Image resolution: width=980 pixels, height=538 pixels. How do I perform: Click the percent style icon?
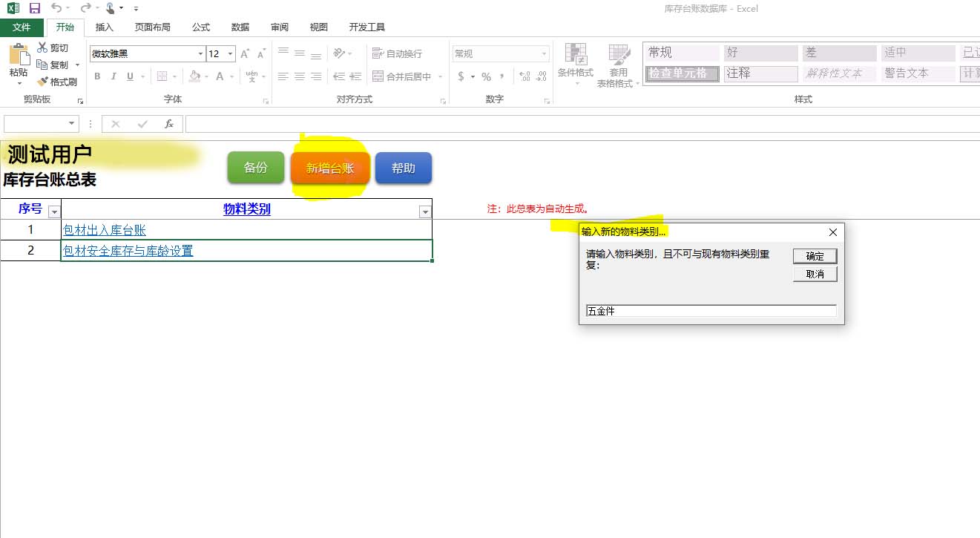click(486, 76)
